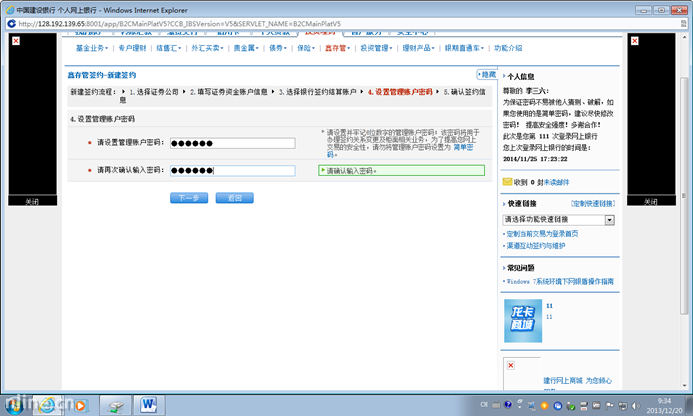This screenshot has height=416, width=693.
Task: Click the broken image icon on the right ad
Action: pyautogui.click(x=635, y=41)
